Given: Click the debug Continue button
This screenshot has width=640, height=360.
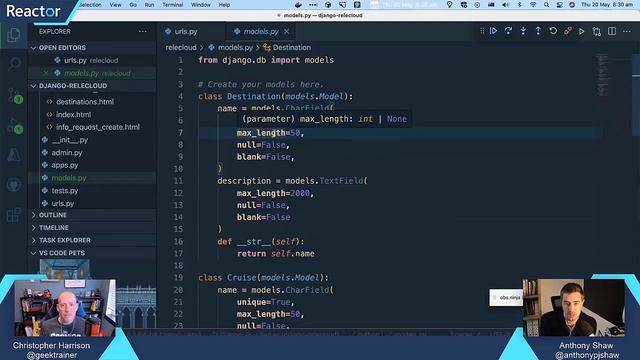Looking at the screenshot, I should pos(493,31).
